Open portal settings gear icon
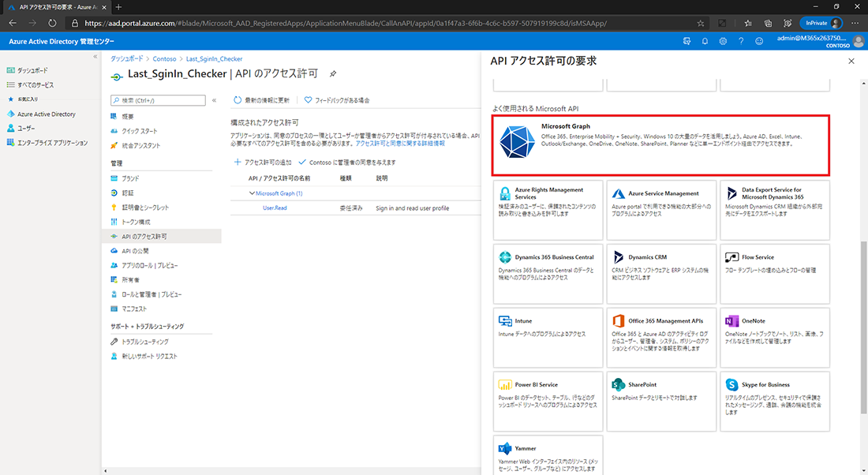The image size is (868, 475). coord(723,41)
